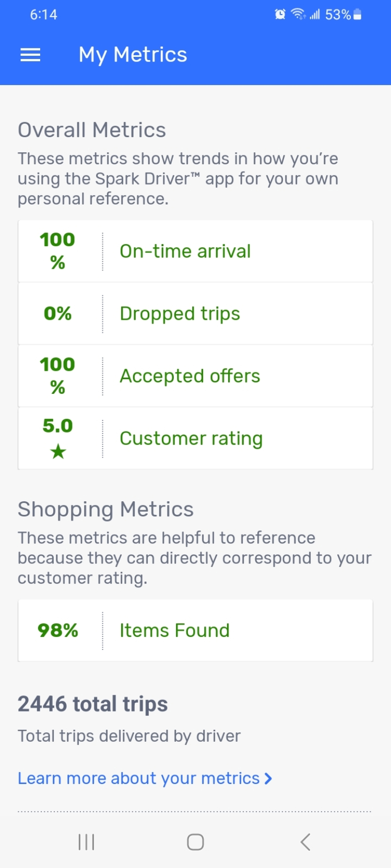391x868 pixels.
Task: Select the Items Found metric row
Action: coord(195,630)
